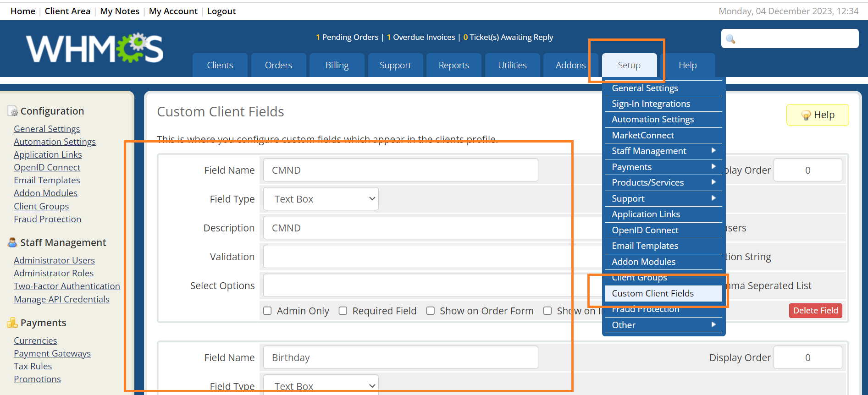
Task: Open Ticket(s) Awaiting Reply link
Action: 508,37
